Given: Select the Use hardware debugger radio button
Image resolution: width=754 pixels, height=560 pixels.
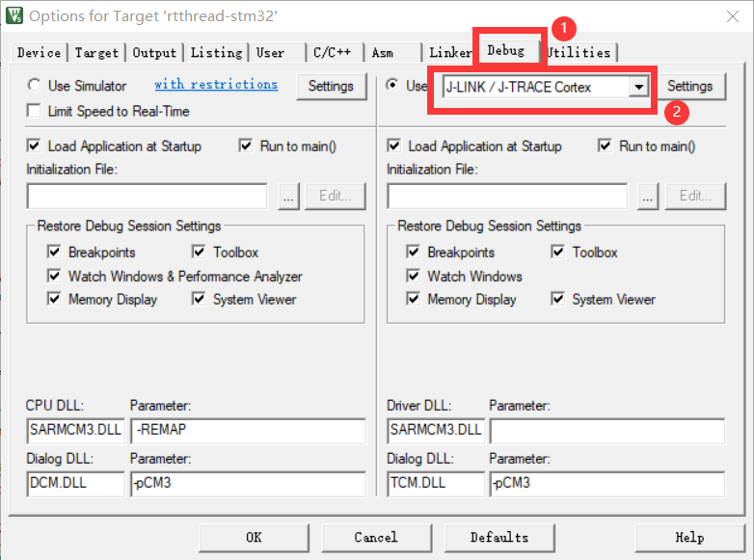Looking at the screenshot, I should pyautogui.click(x=392, y=85).
